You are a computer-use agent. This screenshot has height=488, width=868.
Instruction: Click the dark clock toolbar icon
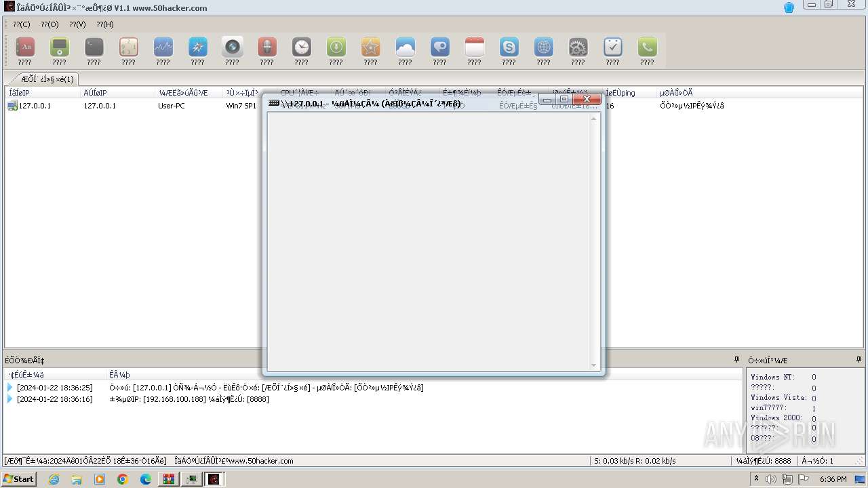[302, 47]
